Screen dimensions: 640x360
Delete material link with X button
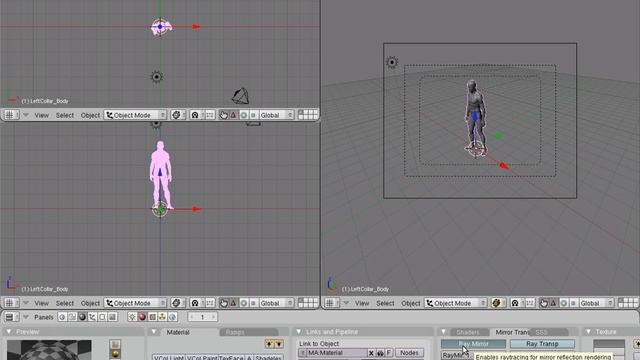click(371, 353)
